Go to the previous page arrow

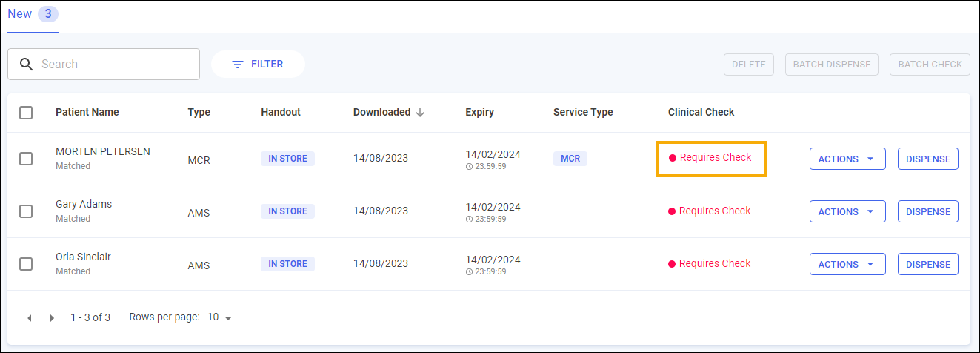click(30, 318)
